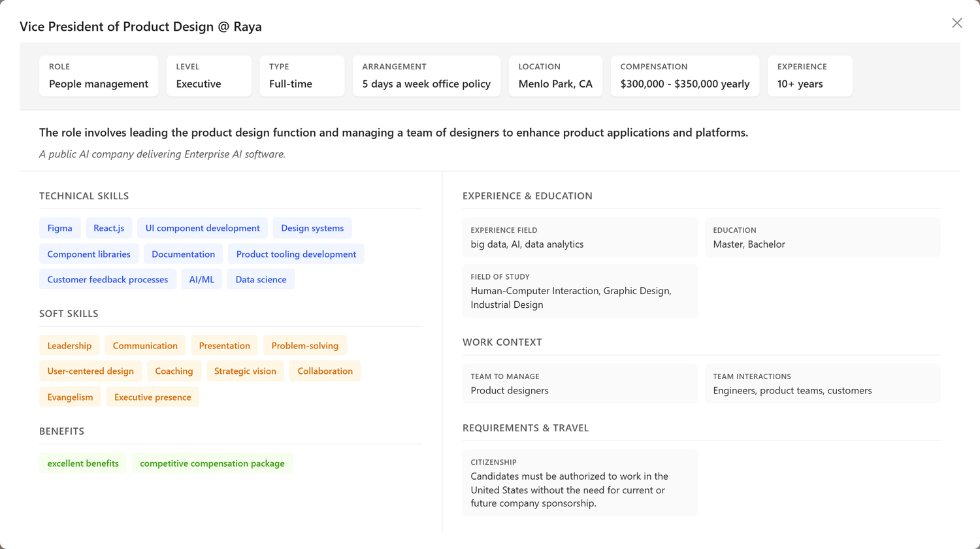Screen dimensions: 980x549
Task: Select the Communication tag
Action: pos(145,346)
